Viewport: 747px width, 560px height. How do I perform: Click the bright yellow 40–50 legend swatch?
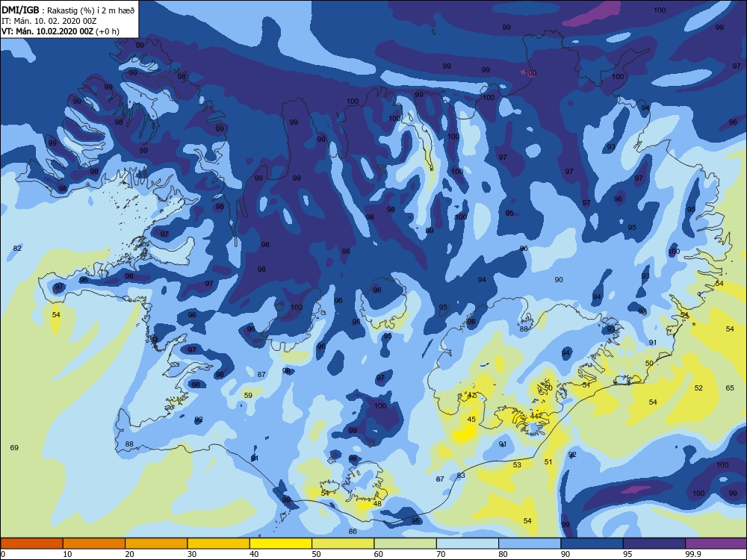281,544
